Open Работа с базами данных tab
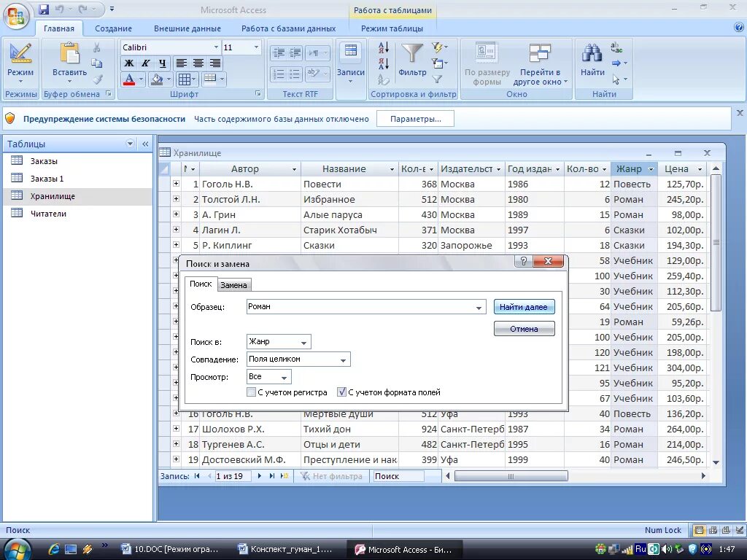Viewport: 747px width, 560px height. point(288,28)
